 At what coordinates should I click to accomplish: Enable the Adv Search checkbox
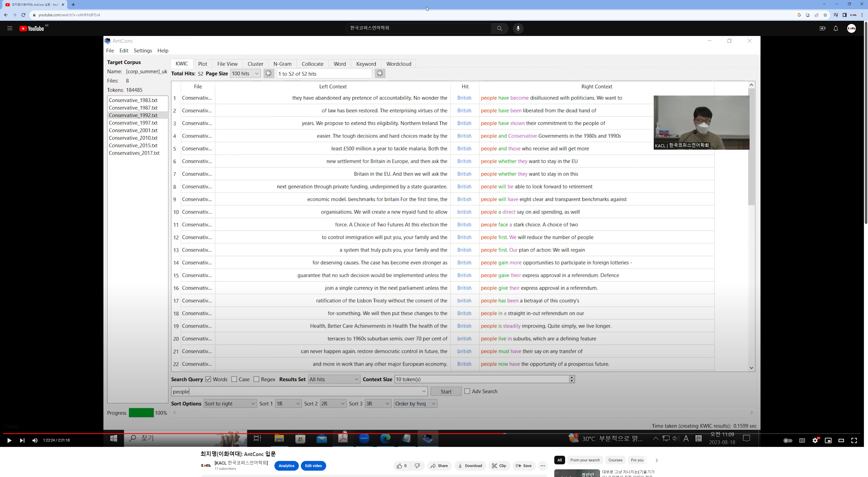[x=467, y=391]
